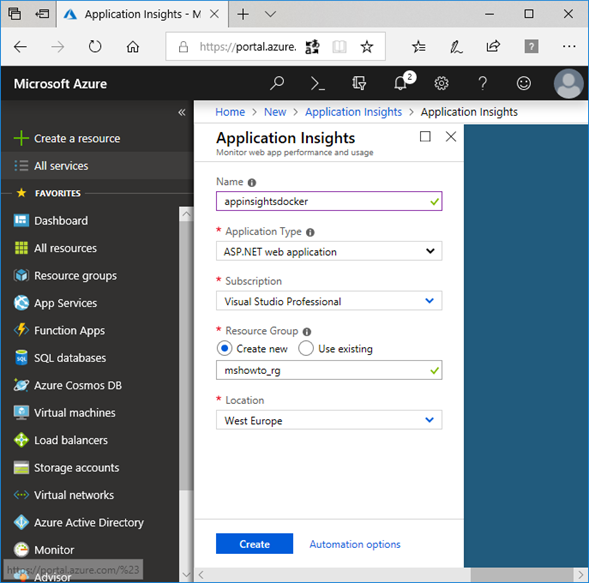The image size is (589, 583).
Task: Click the Azure Active Directory icon
Action: (21, 523)
